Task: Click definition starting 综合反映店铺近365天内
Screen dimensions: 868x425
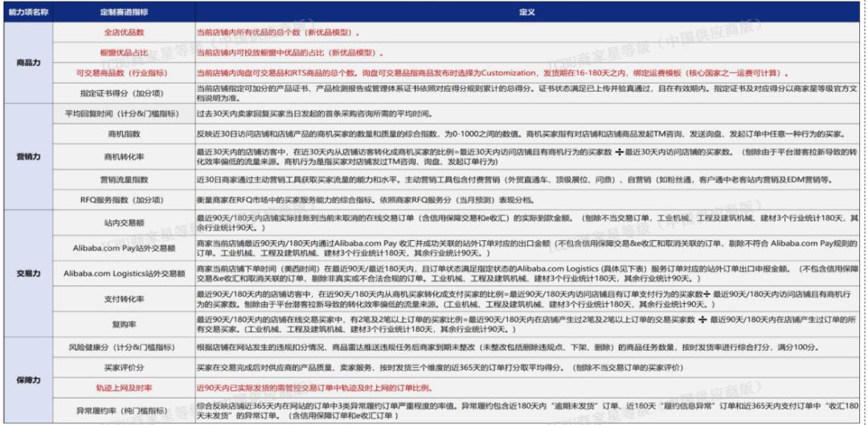Action: click(x=527, y=411)
